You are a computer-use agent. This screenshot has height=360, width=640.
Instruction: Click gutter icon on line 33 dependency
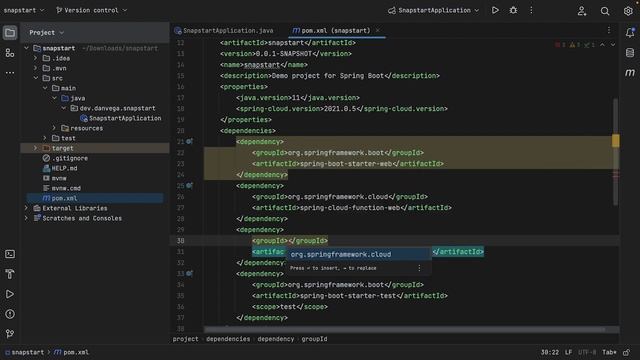coord(189,273)
